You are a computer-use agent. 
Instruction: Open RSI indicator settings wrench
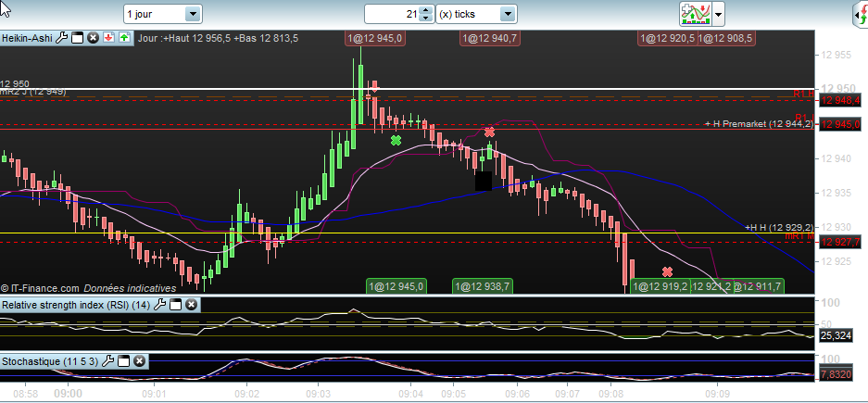tap(159, 305)
